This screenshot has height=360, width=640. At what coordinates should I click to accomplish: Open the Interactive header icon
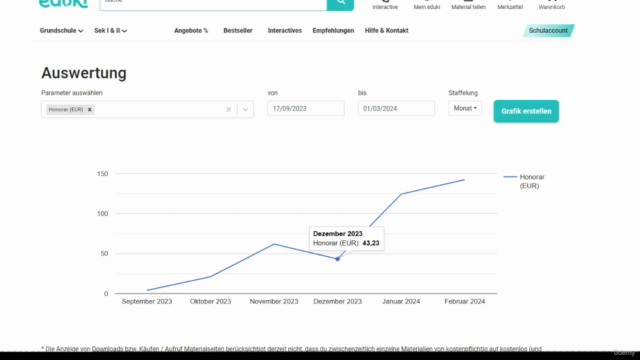coord(385,5)
